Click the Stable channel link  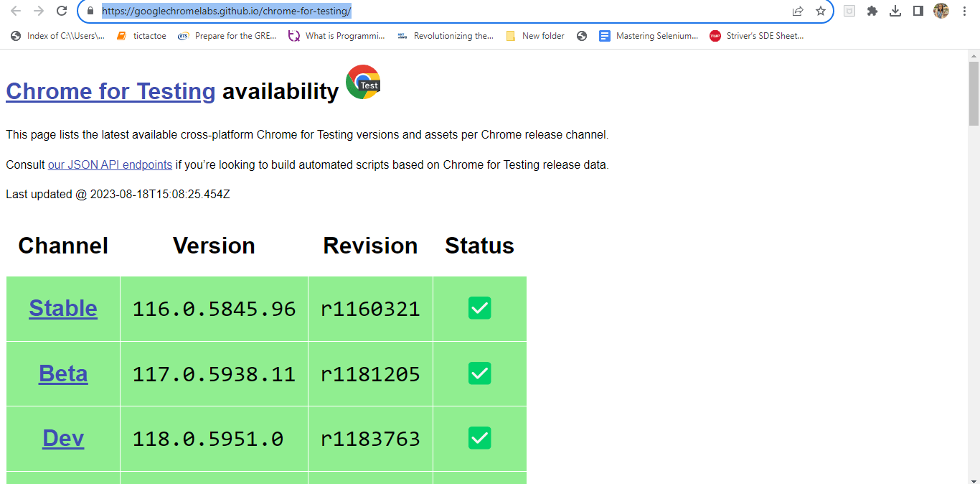63,308
